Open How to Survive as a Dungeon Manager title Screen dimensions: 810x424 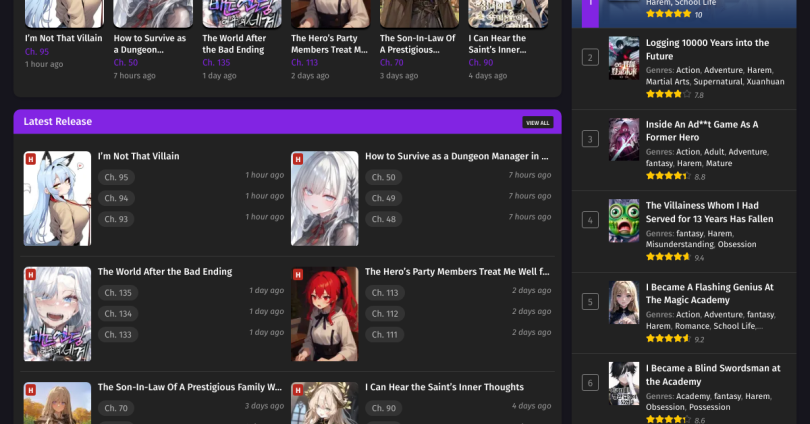(457, 156)
